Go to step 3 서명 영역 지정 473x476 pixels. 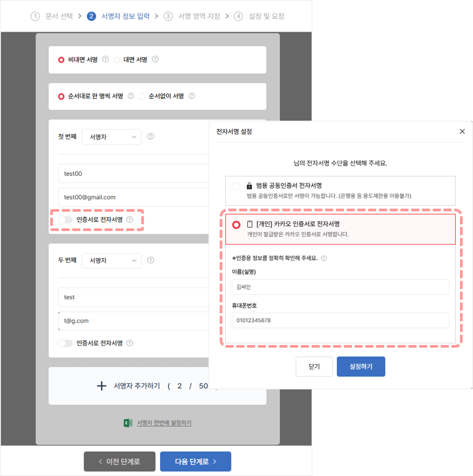point(192,16)
